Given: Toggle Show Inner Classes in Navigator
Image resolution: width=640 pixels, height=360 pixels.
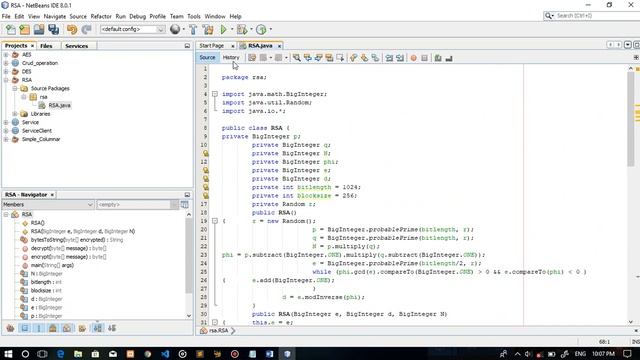Looking at the screenshot, I should 67,328.
